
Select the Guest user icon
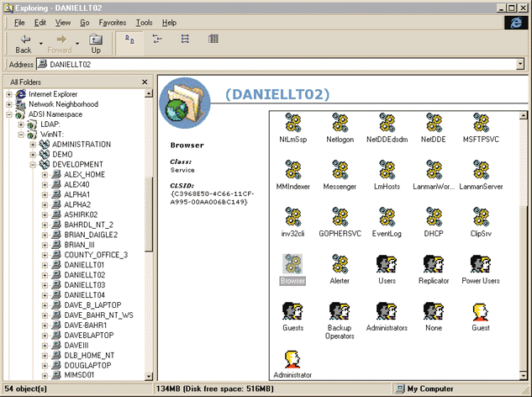pos(481,312)
